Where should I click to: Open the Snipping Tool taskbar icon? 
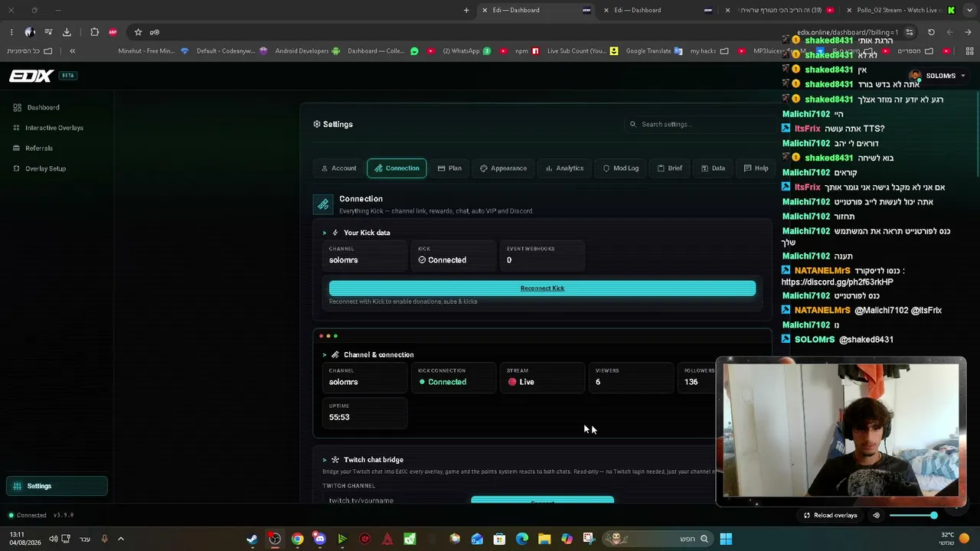(588, 539)
